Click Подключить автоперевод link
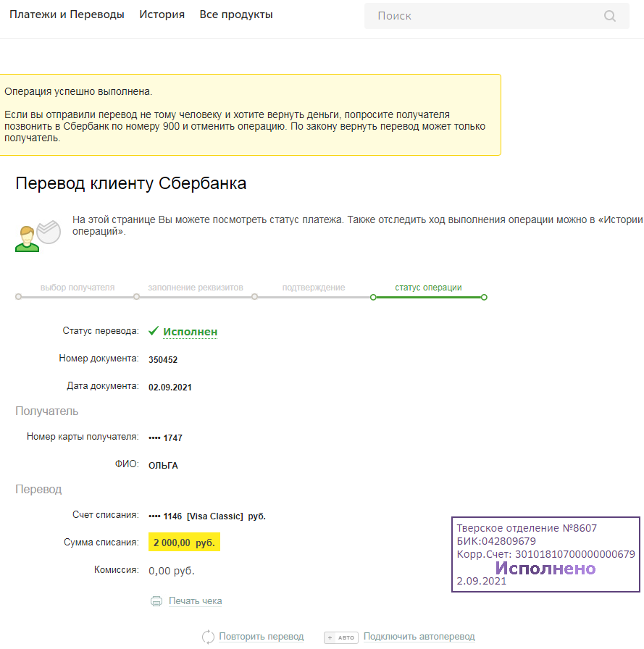The image size is (644, 649). (x=419, y=636)
